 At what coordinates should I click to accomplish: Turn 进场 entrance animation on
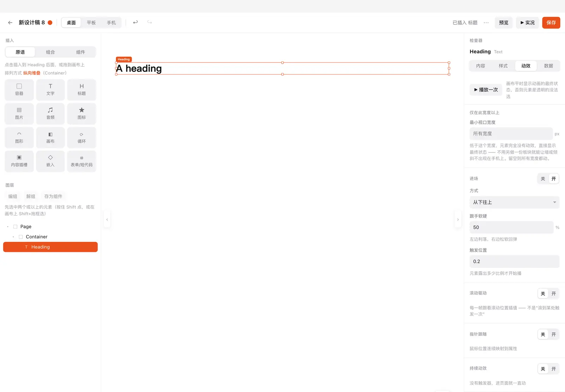point(554,179)
